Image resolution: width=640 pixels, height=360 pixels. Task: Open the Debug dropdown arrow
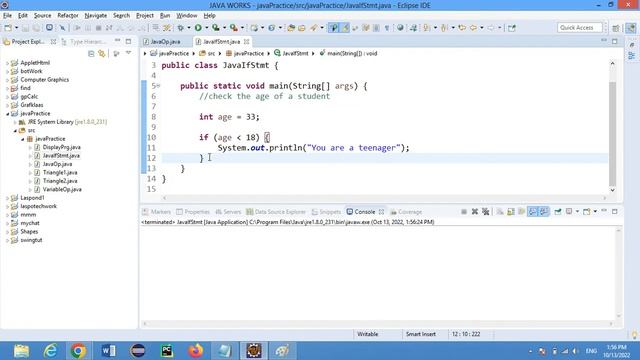pyautogui.click(x=189, y=28)
